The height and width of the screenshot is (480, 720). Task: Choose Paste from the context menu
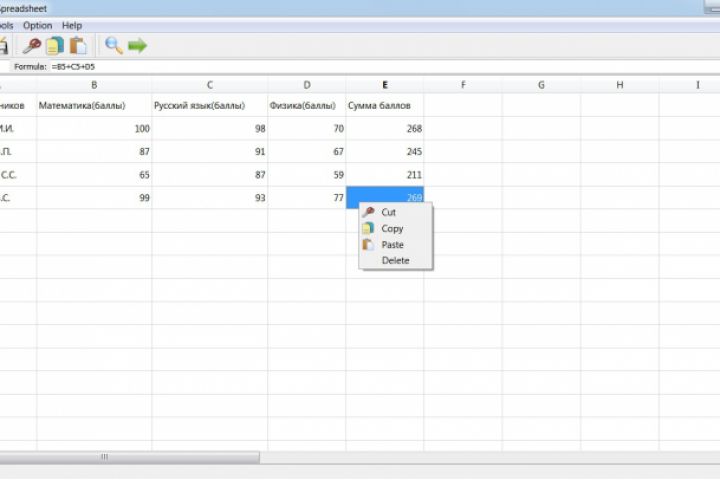pyautogui.click(x=396, y=244)
